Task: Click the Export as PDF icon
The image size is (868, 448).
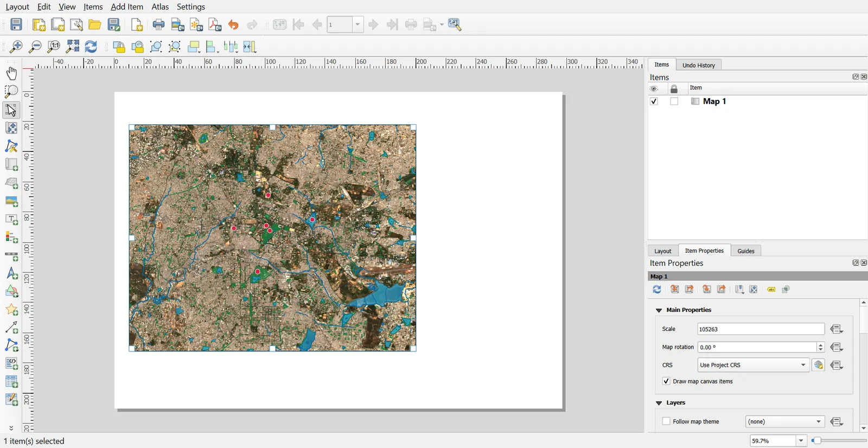Action: [215, 25]
